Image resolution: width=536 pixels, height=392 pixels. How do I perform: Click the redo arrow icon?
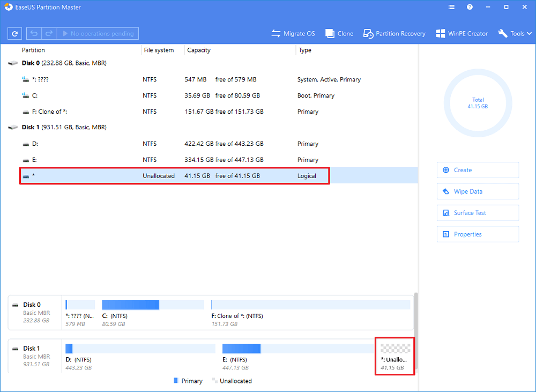(49, 34)
